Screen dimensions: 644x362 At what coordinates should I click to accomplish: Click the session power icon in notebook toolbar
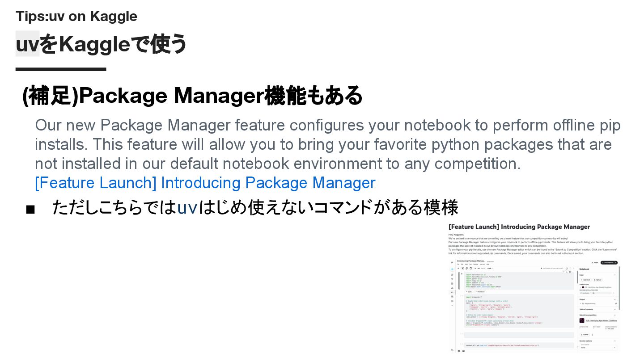click(566, 269)
